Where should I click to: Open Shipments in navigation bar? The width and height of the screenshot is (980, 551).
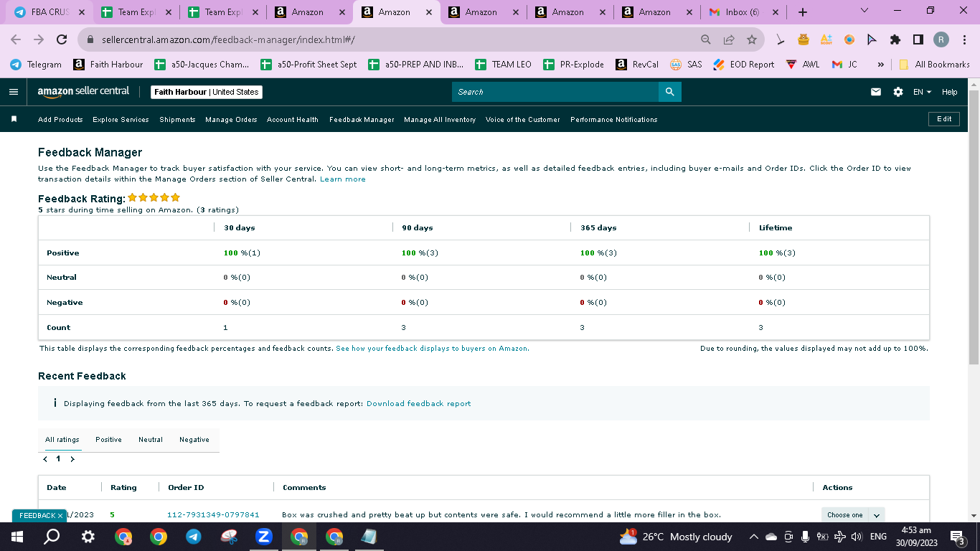pos(177,120)
